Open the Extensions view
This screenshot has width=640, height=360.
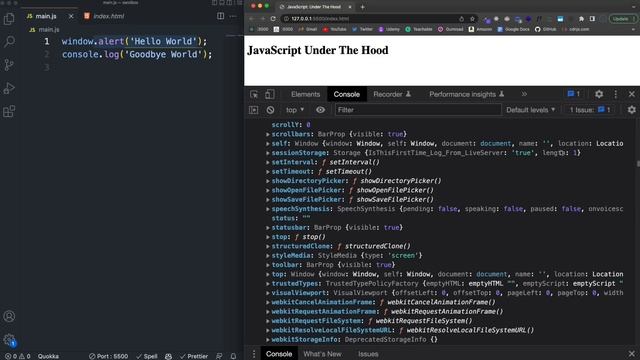[x=9, y=111]
